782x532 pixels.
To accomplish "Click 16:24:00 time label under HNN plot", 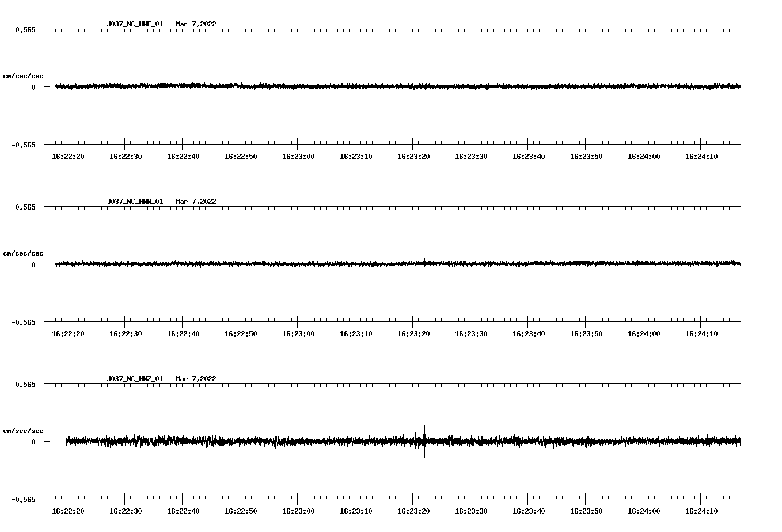I will pos(643,333).
